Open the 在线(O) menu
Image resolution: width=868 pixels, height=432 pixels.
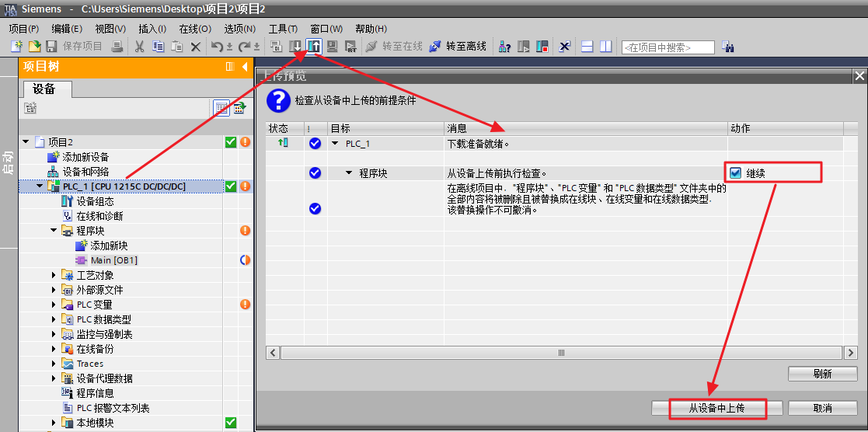tap(195, 29)
